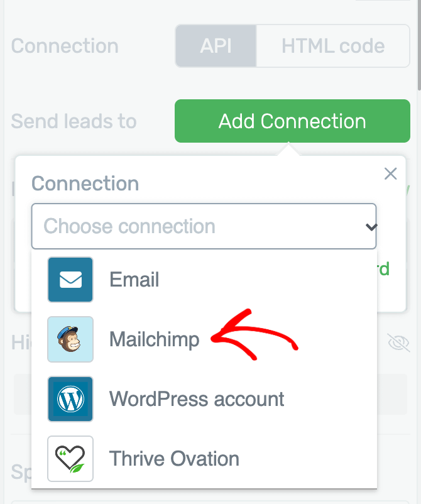
Task: Click the dropdown chevron arrow
Action: coord(371,227)
